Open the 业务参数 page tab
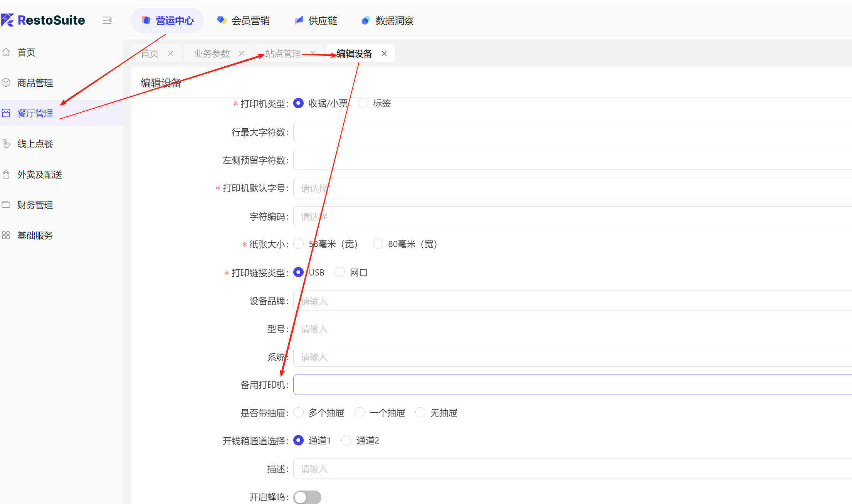This screenshot has width=852, height=504. point(212,54)
